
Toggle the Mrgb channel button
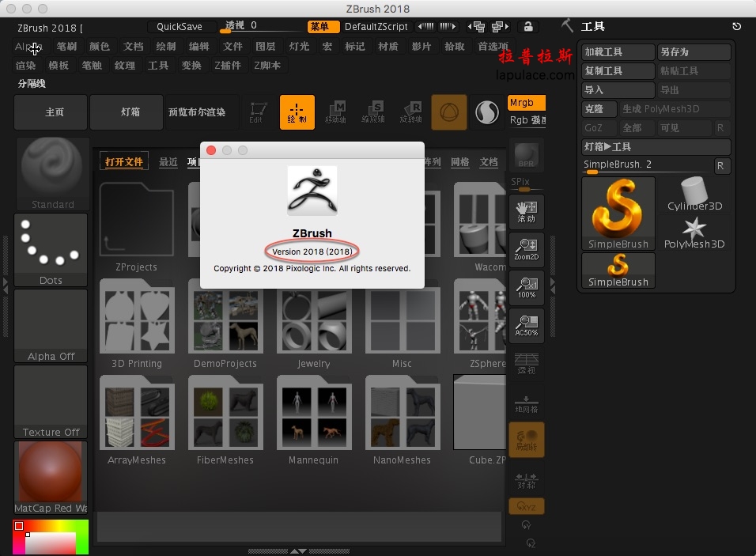click(x=526, y=103)
